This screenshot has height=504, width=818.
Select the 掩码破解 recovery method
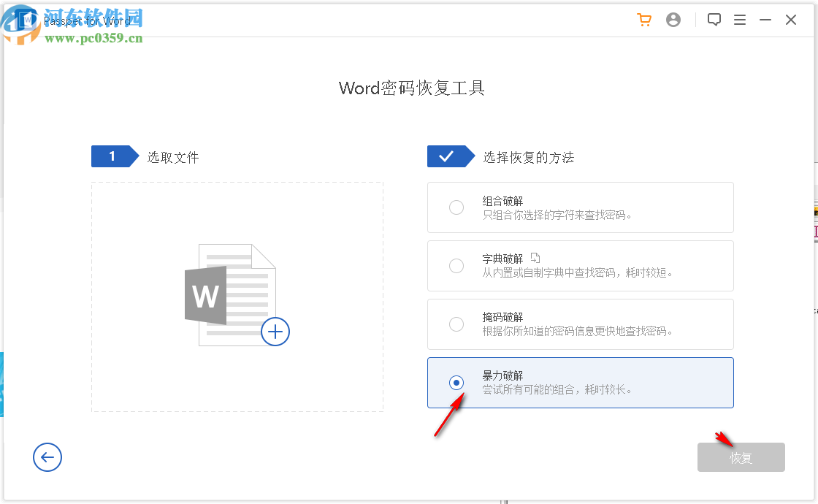pyautogui.click(x=456, y=324)
